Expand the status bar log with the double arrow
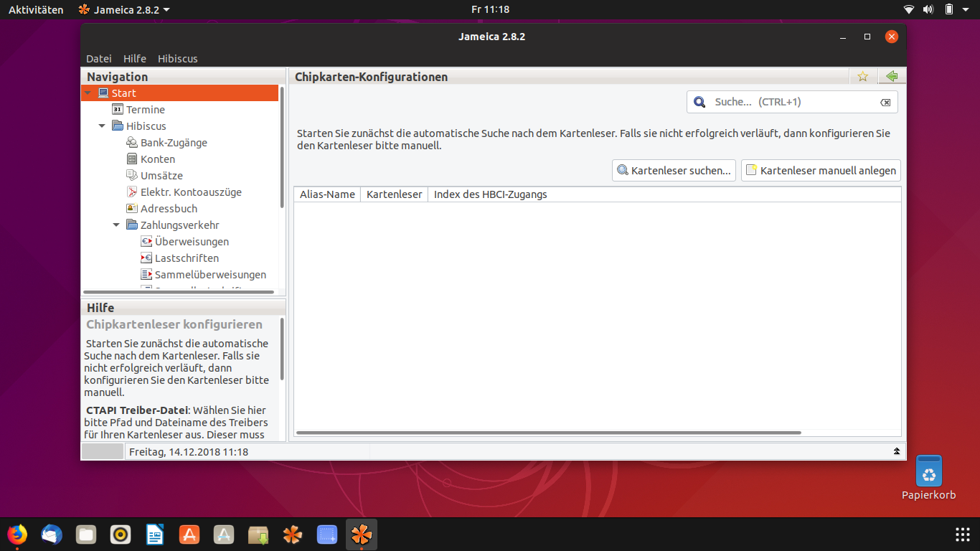This screenshot has height=551, width=980. click(896, 451)
